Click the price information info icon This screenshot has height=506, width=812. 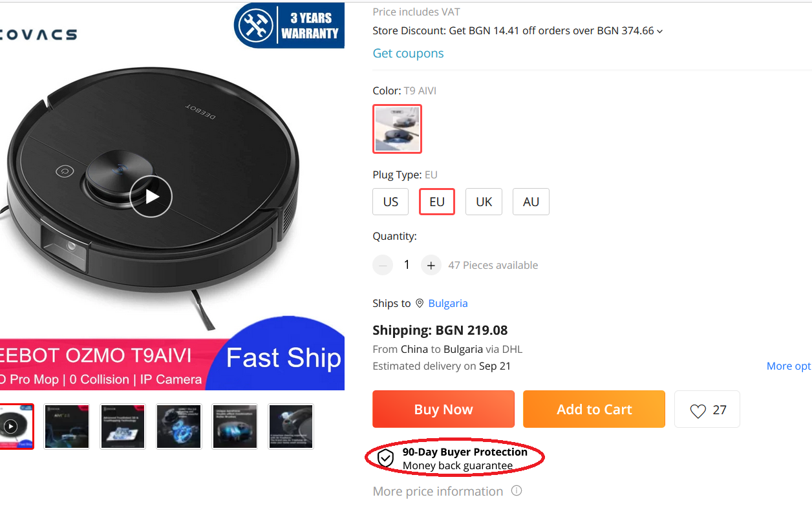click(x=517, y=491)
